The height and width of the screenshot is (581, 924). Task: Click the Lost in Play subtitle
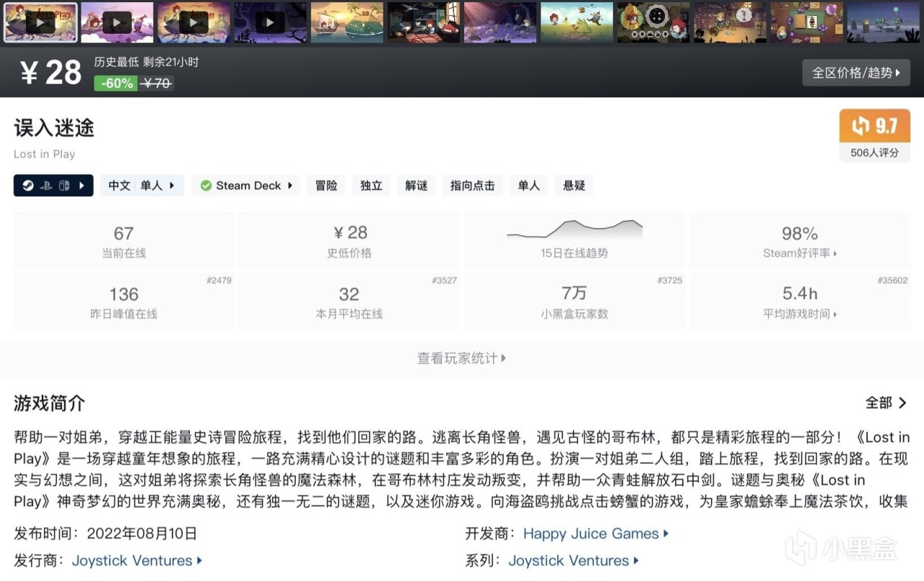coord(44,154)
